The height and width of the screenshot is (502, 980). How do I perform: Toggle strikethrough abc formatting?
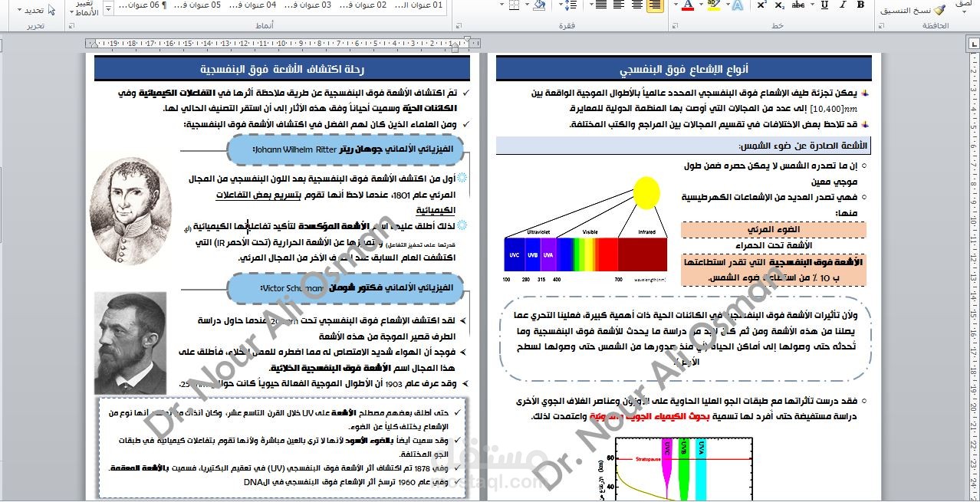point(799,5)
